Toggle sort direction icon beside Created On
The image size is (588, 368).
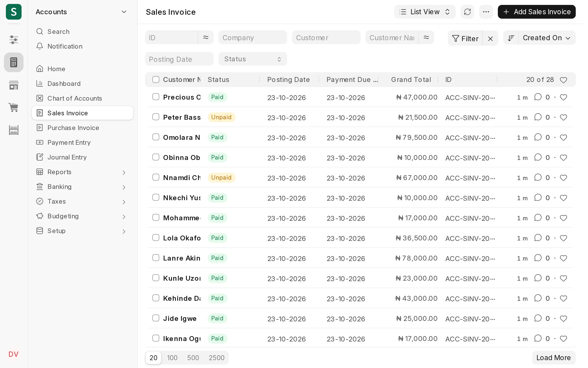pos(511,38)
